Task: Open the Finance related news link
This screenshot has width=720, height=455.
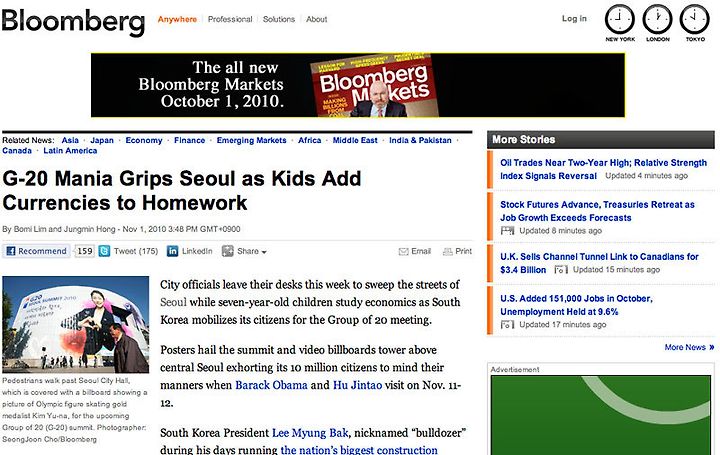Action: coord(190,140)
